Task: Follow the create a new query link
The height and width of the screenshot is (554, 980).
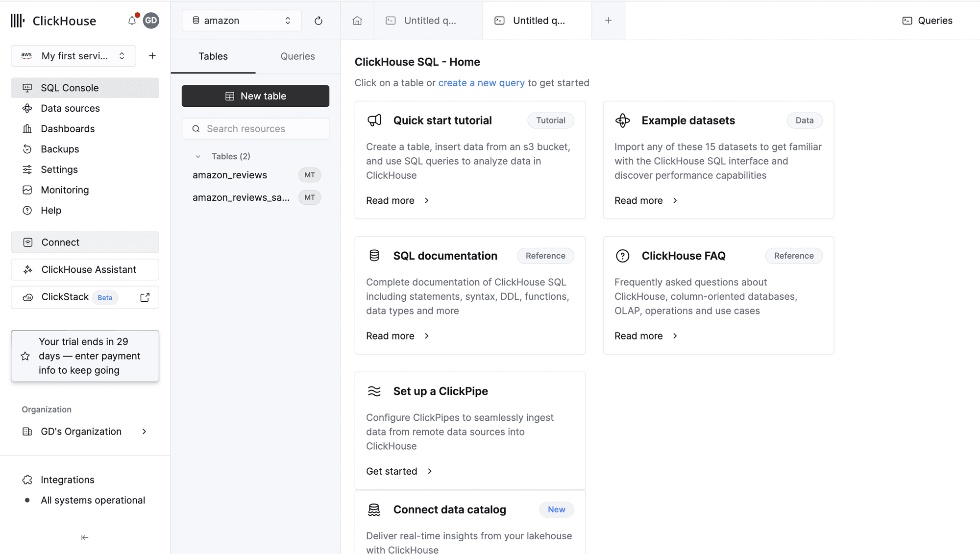Action: tap(481, 83)
